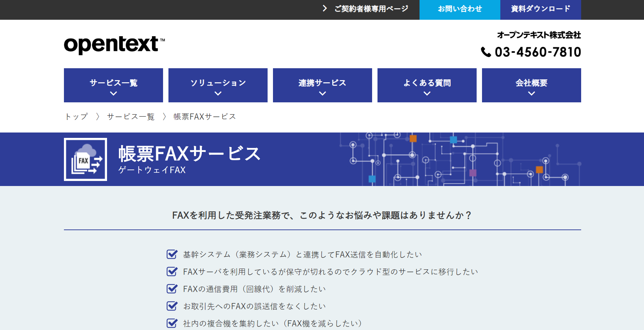Viewport: 644px width, 330px height.
Task: Click text FAXの通信費用（回線代）を削減したい
Action: 254,289
